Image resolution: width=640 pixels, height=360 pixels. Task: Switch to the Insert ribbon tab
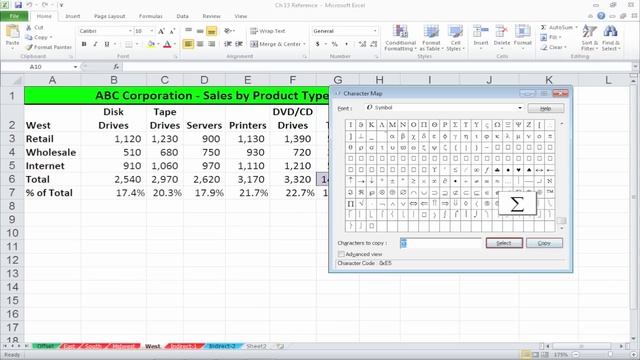click(73, 16)
